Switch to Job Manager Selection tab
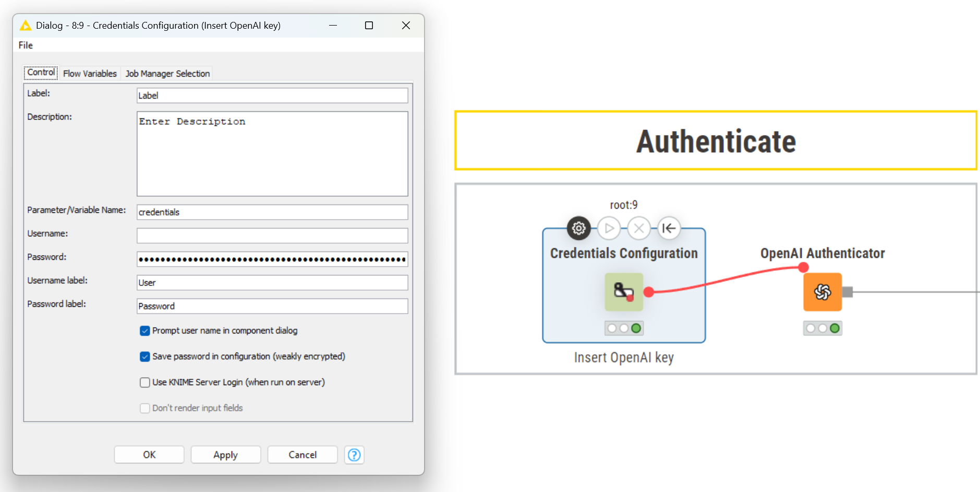Screen dimensions: 980x492 pos(167,74)
